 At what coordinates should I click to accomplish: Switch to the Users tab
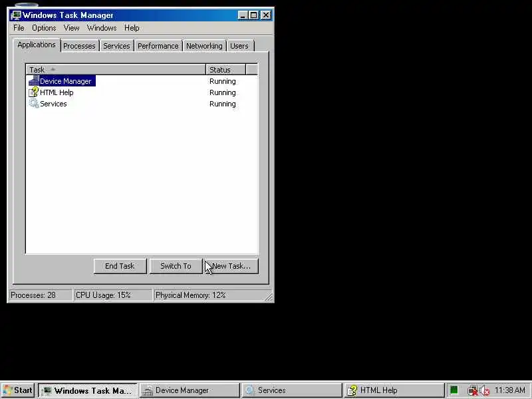(x=239, y=46)
